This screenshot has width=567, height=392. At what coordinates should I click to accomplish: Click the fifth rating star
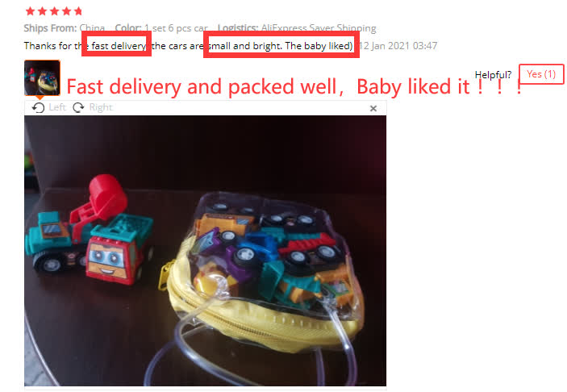click(78, 11)
